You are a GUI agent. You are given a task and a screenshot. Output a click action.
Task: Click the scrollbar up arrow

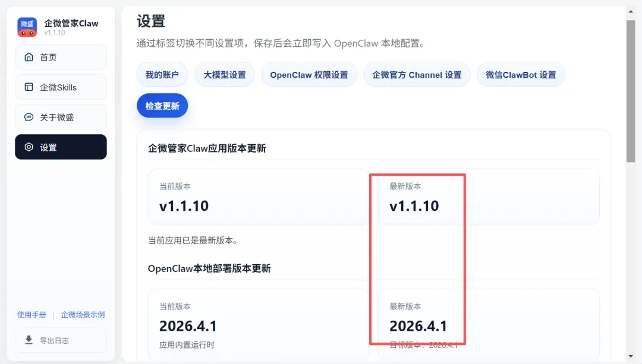[x=631, y=11]
